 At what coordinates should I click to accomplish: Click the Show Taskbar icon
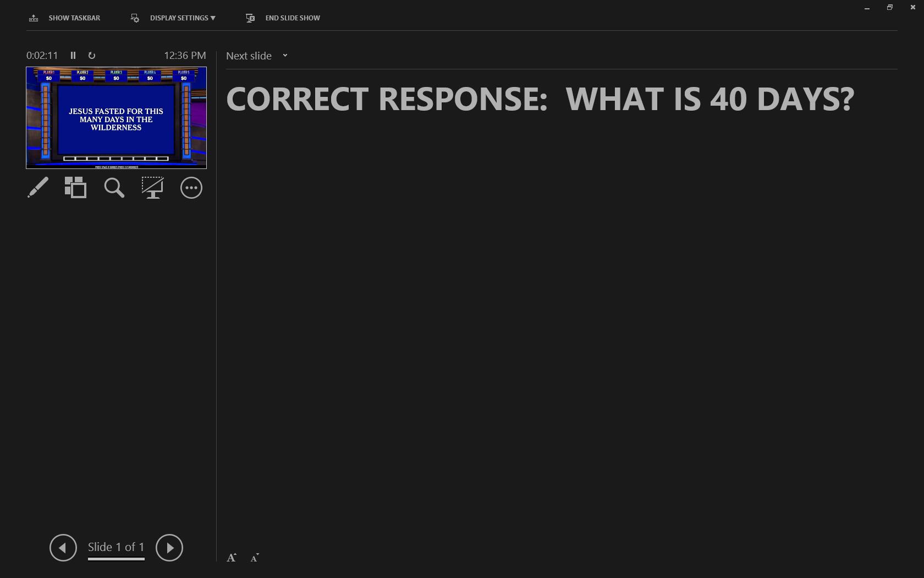tap(34, 18)
